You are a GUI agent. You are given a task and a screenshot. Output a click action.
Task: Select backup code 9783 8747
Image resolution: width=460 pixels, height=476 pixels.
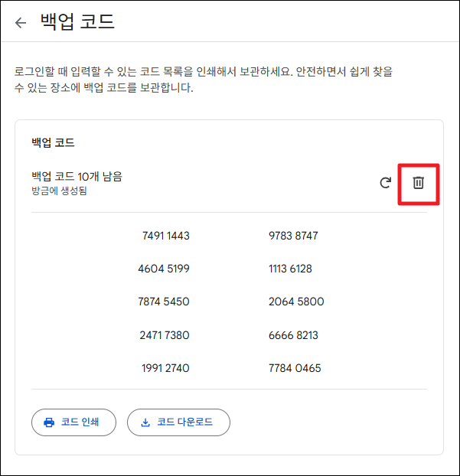[x=293, y=236]
